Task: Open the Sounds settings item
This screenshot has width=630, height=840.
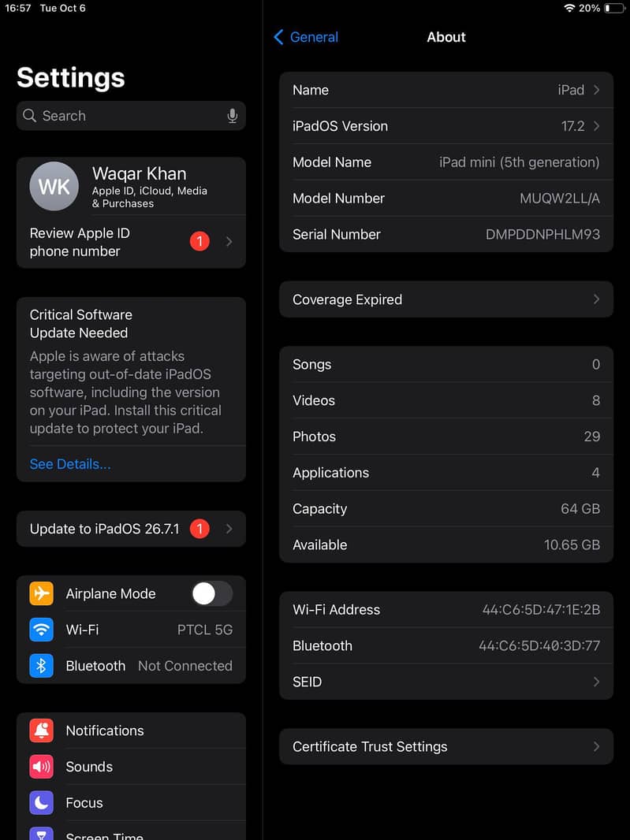Action: 132,767
